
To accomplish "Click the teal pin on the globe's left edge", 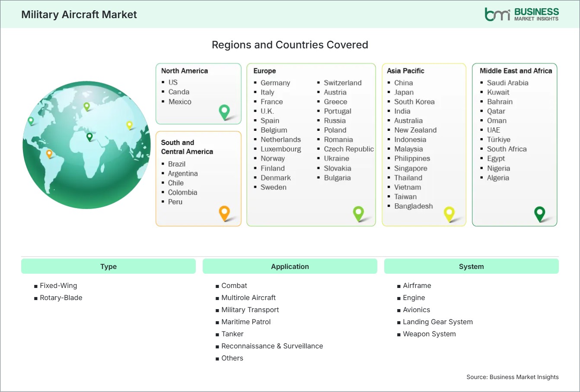I will (x=31, y=121).
